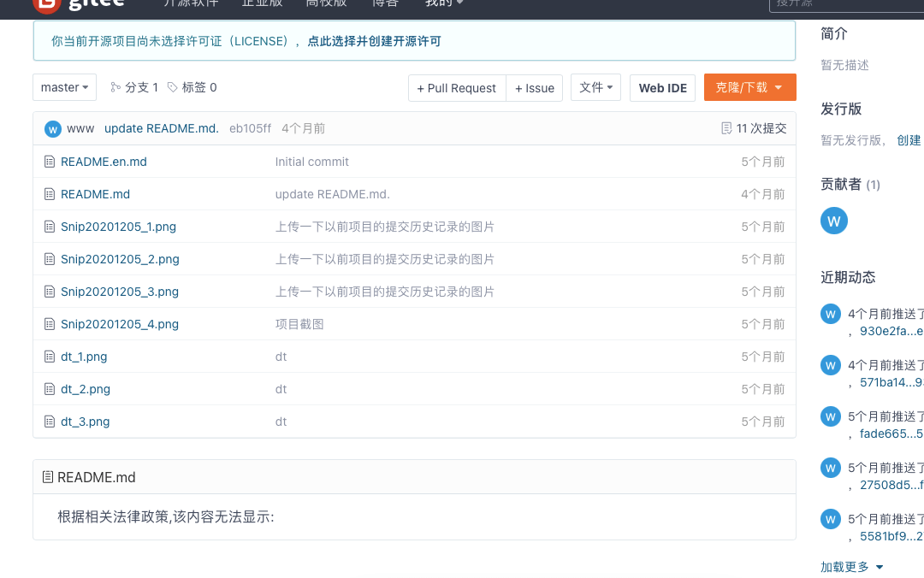This screenshot has height=578, width=924.
Task: Expand the master branch selector
Action: click(x=64, y=86)
